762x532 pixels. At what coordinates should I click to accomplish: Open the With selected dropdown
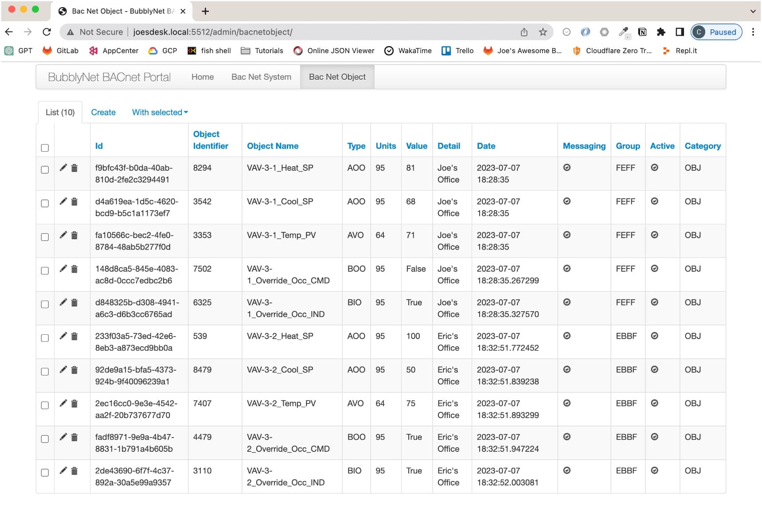coord(159,112)
